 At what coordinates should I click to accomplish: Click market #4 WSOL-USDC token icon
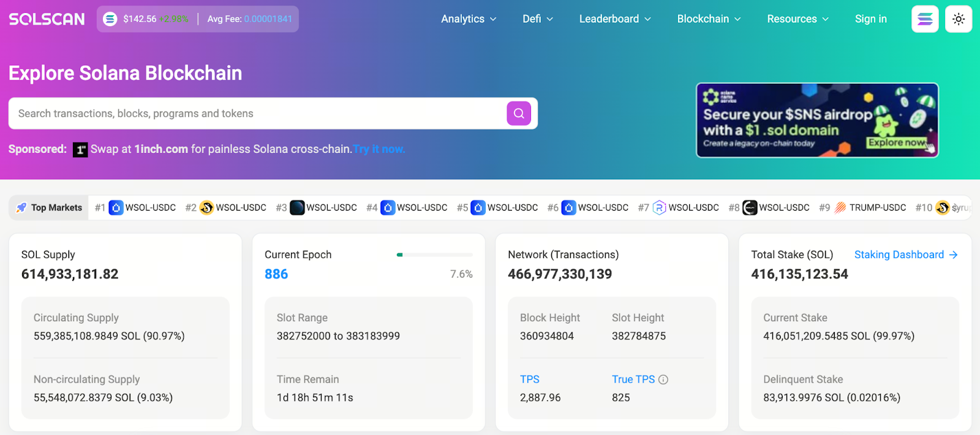click(388, 207)
